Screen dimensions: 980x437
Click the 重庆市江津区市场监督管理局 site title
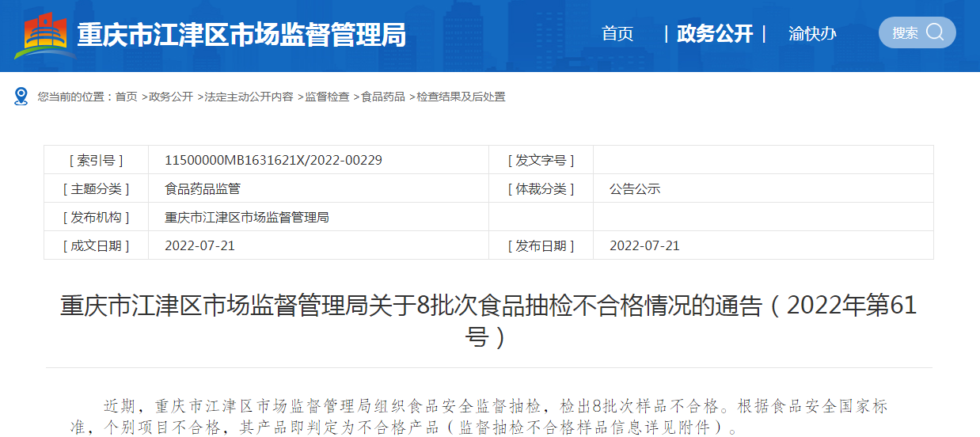coord(241,35)
